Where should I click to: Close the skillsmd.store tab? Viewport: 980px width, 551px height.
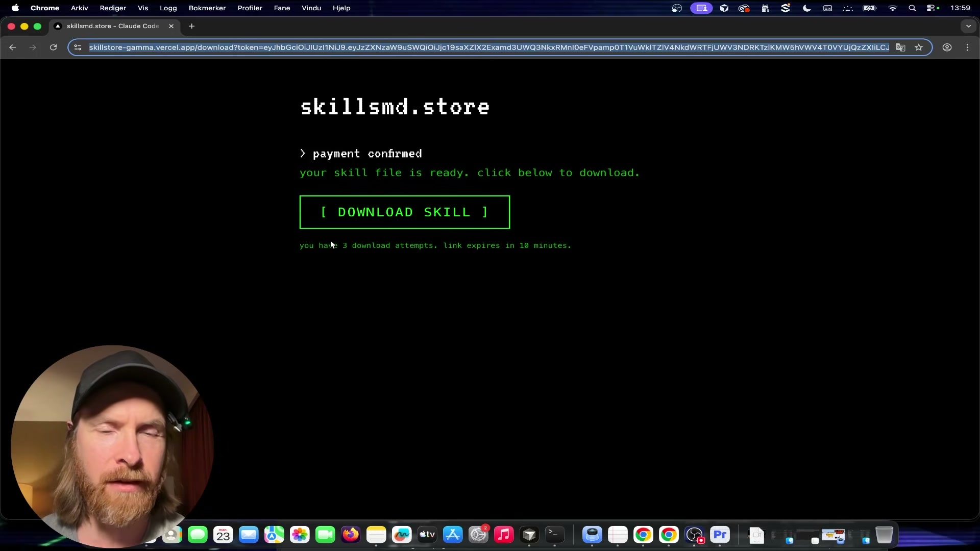point(171,26)
